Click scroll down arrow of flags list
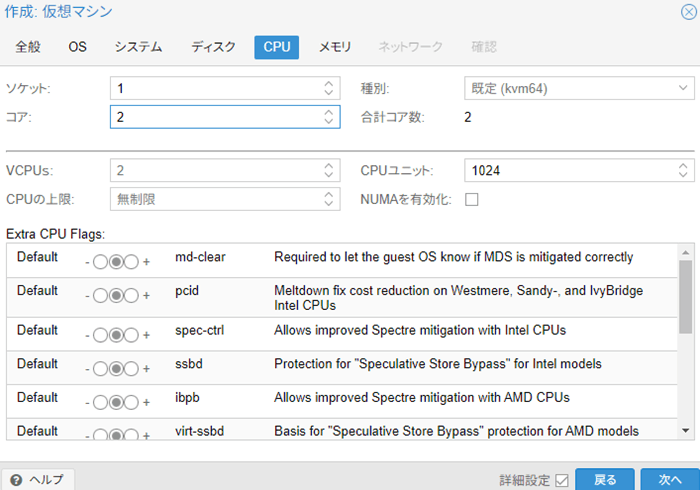This screenshot has width=700, height=490. [x=686, y=431]
